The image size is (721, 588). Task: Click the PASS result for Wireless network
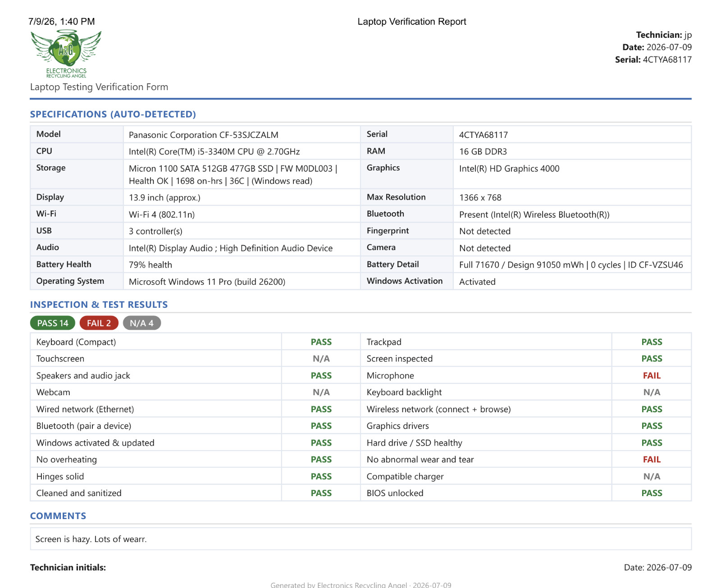[652, 409]
